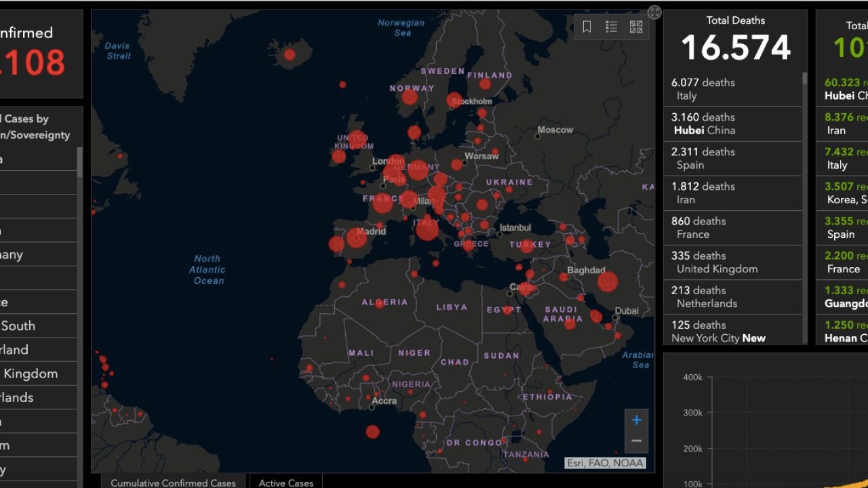
Task: Click the Total Deaths list scrollbar
Action: [x=805, y=79]
